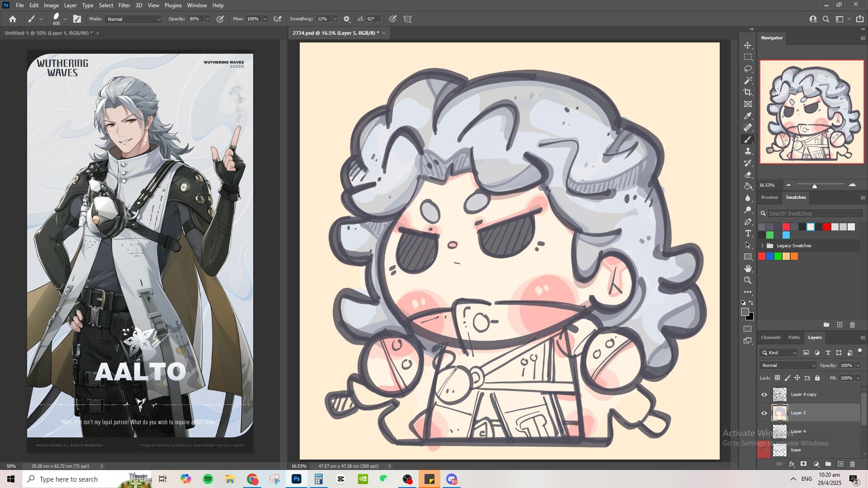Open the Filter menu
Screen dimensions: 868x488
point(124,5)
